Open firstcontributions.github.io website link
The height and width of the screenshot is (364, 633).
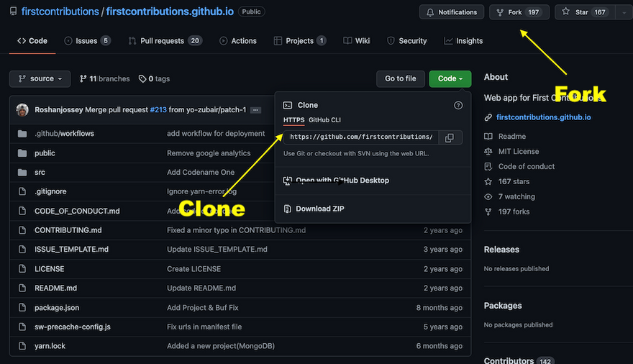tap(543, 117)
